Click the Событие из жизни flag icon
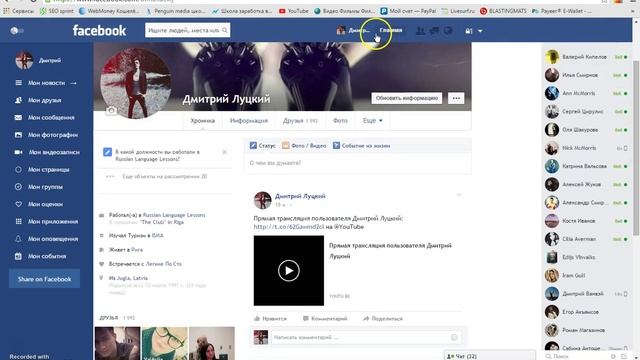The width and height of the screenshot is (640, 360). [336, 145]
